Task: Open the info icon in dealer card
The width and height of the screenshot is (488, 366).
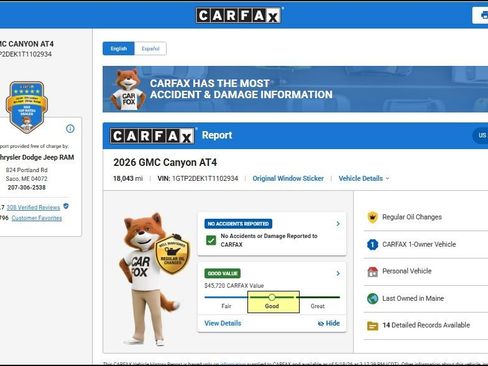Action: coord(70,129)
